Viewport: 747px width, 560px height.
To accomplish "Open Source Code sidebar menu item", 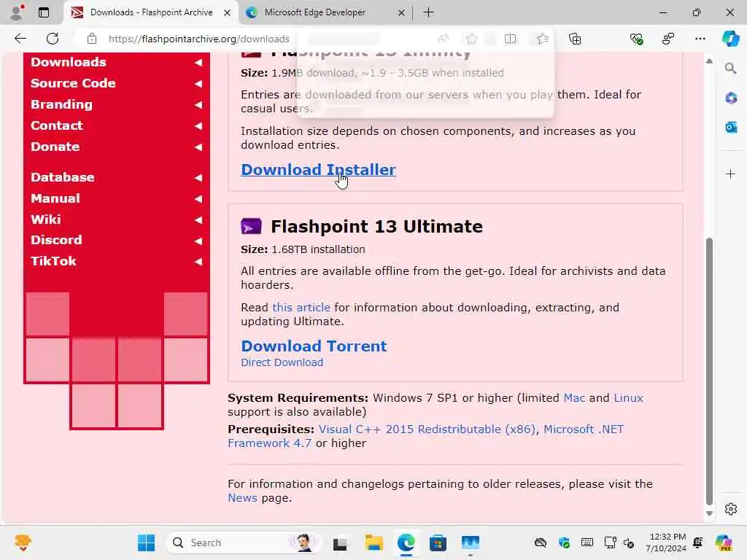I will pos(116,83).
